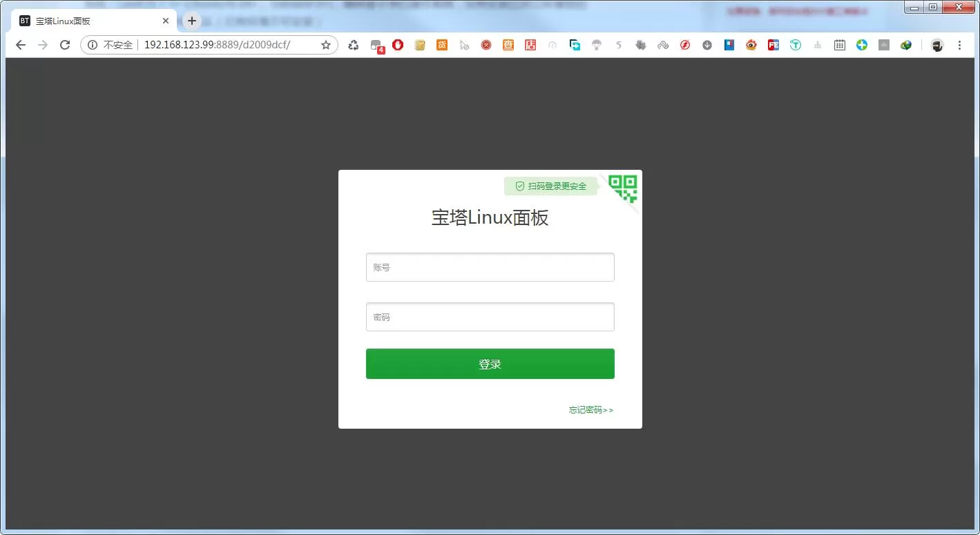Click the red round x extension icon
Screen dimensions: 980x535
486,45
